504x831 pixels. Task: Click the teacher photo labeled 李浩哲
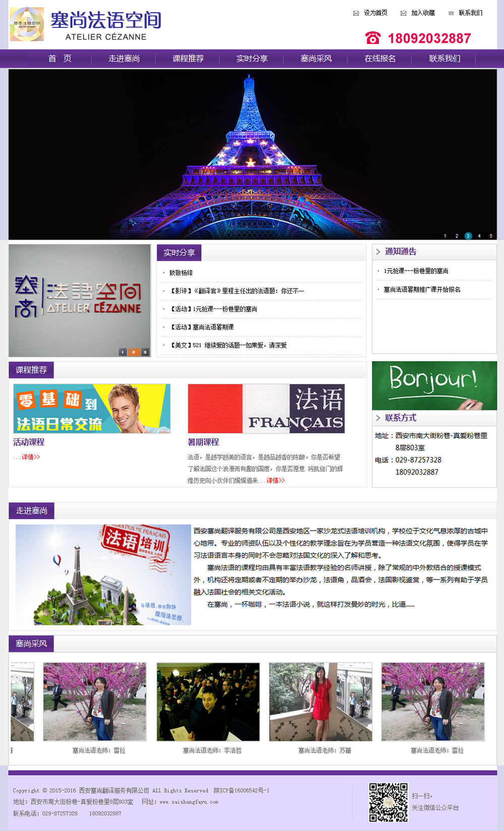point(208,701)
